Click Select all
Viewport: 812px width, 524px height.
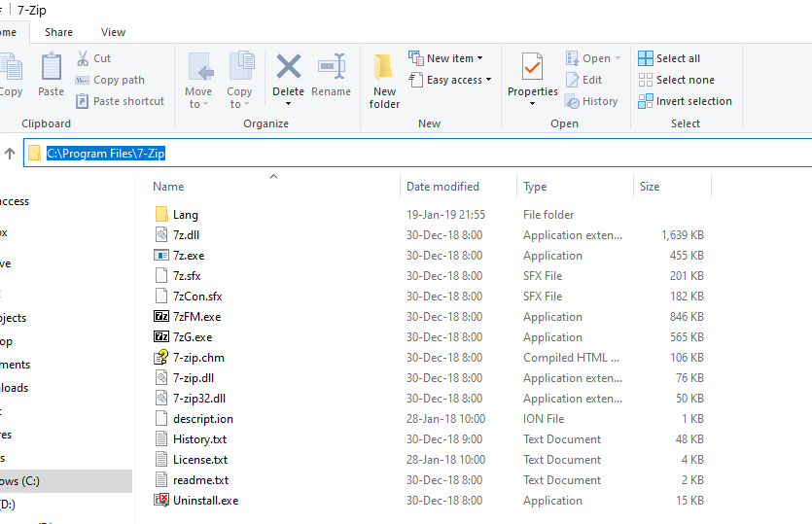669,58
